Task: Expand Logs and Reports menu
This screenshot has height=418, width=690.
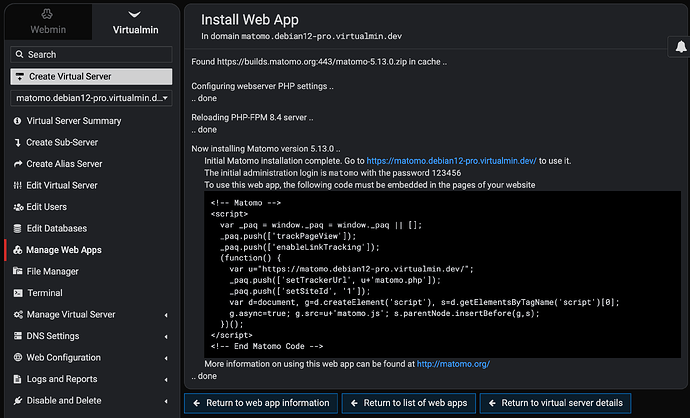Action: [62, 379]
